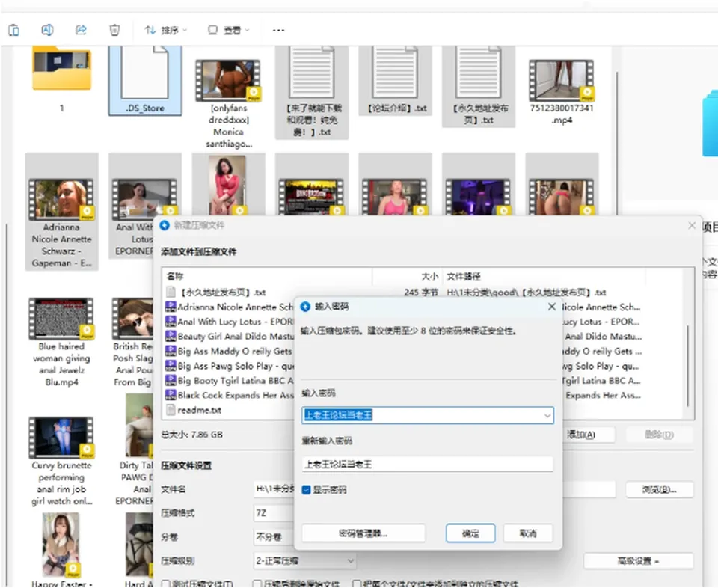Click the file icon beside Black Cock Expands row
This screenshot has height=588, width=718.
pos(171,395)
